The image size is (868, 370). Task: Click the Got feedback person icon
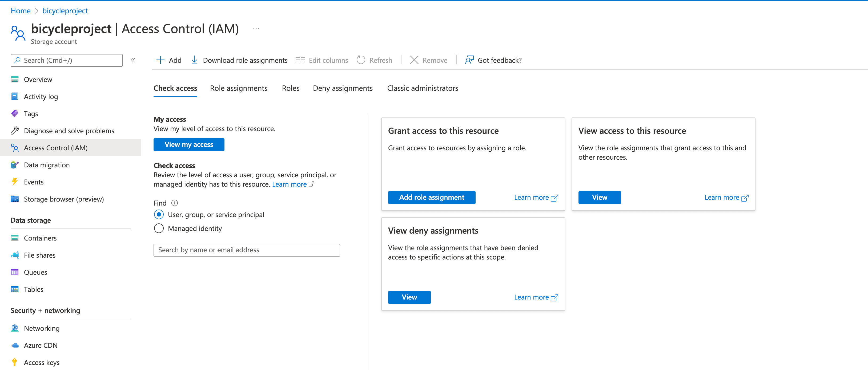(x=469, y=60)
